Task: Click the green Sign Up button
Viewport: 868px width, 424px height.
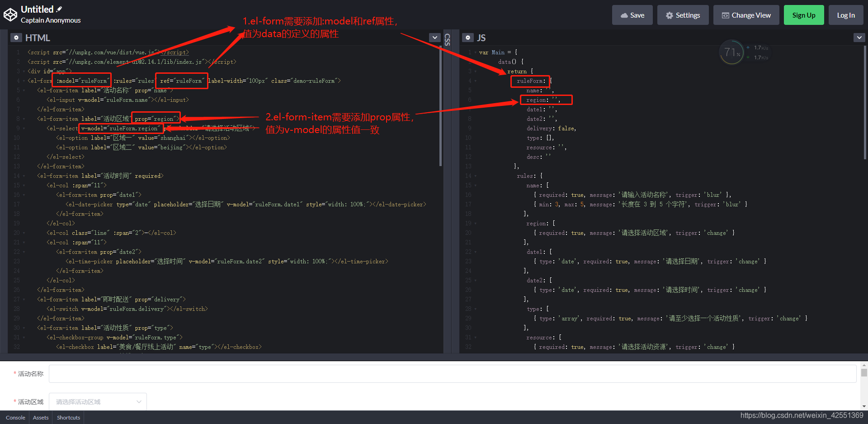Action: coord(804,15)
